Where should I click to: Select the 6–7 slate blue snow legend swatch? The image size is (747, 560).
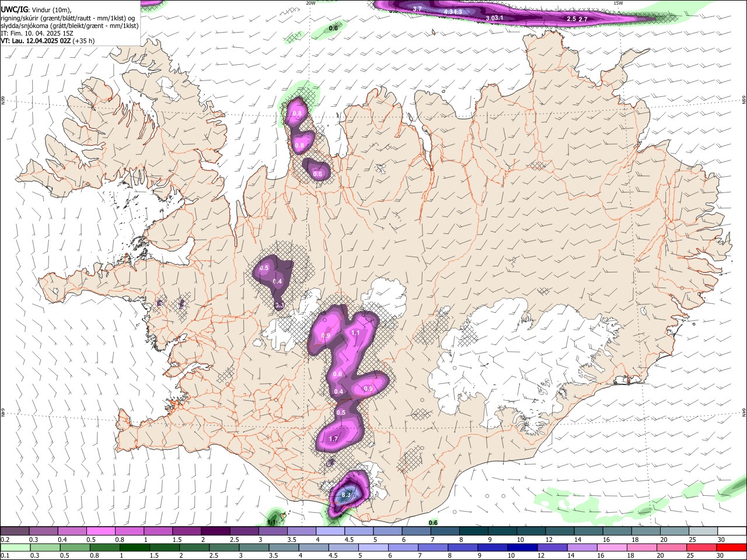416,531
